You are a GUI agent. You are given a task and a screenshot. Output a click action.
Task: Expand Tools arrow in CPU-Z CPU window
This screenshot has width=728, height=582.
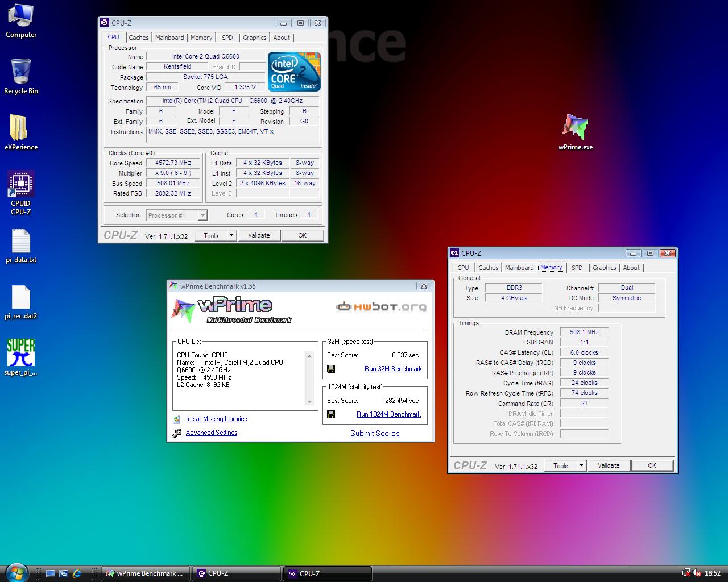[231, 235]
